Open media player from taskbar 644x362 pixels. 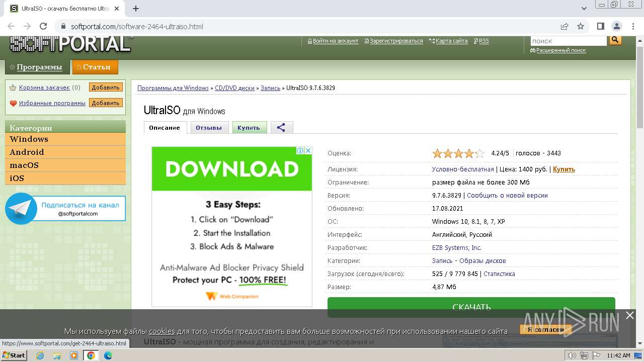pyautogui.click(x=74, y=355)
